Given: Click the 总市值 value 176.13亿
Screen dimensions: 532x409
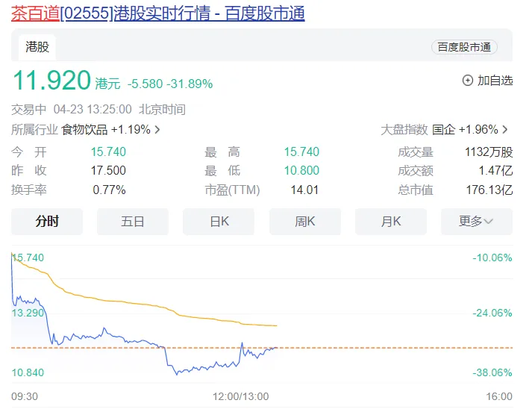Looking at the screenshot, I should (489, 190).
